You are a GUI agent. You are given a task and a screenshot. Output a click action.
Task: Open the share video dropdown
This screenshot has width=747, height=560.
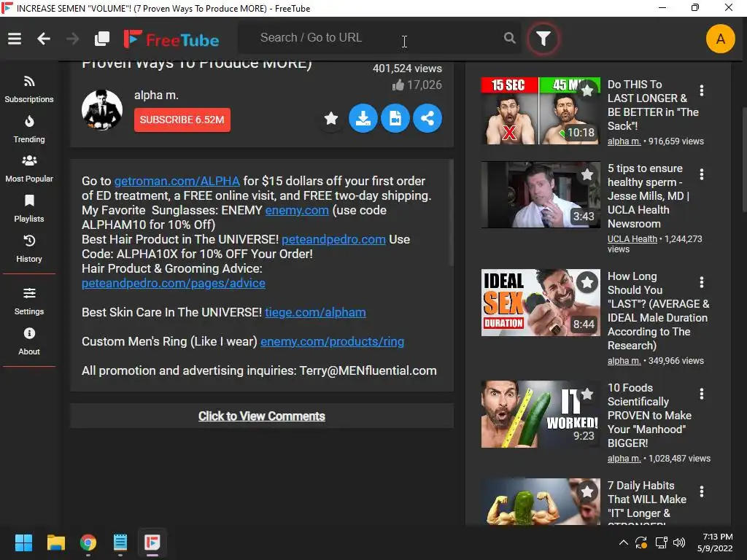[427, 118]
